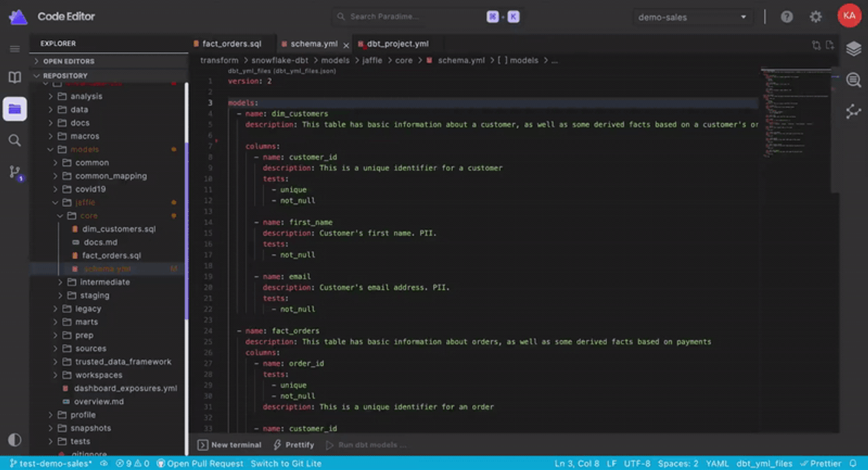This screenshot has height=470, width=868.
Task: Open the layers stack icon on right
Action: [853, 48]
